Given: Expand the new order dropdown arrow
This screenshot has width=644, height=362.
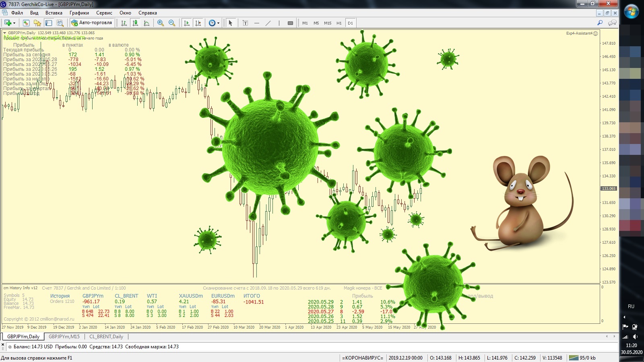Looking at the screenshot, I should pyautogui.click(x=14, y=23).
